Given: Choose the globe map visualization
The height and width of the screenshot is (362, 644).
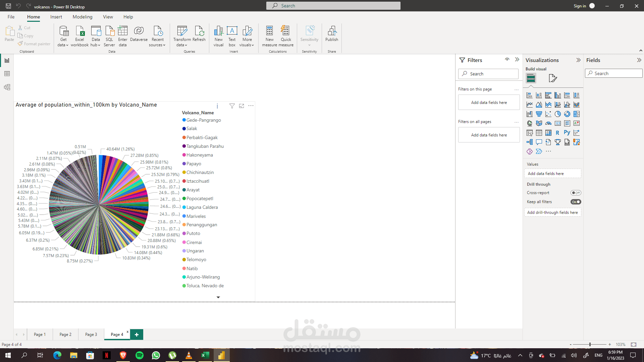Looking at the screenshot, I should (x=529, y=123).
